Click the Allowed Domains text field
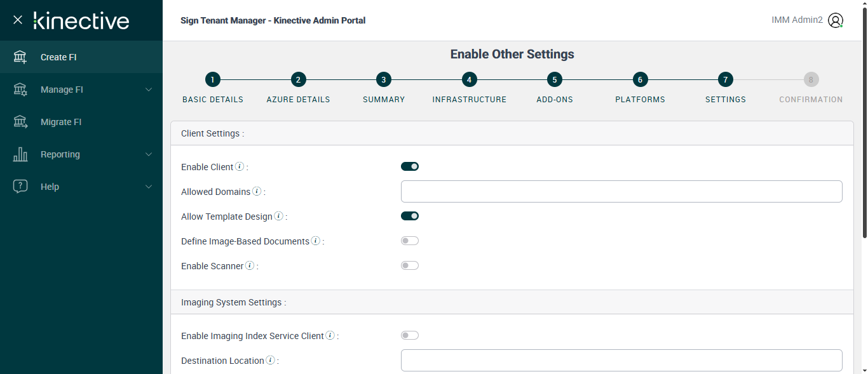 click(621, 191)
